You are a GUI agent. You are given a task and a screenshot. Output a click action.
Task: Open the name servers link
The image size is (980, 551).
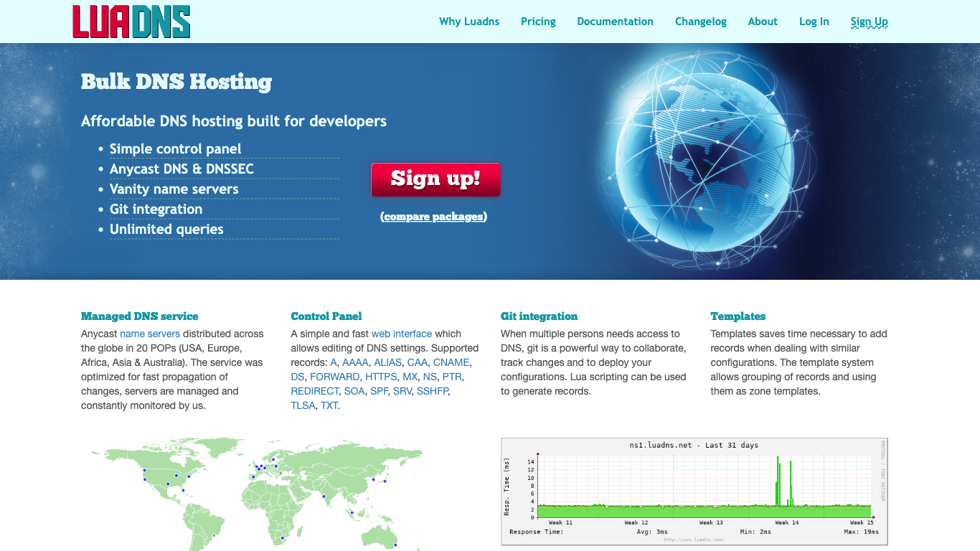pyautogui.click(x=150, y=334)
